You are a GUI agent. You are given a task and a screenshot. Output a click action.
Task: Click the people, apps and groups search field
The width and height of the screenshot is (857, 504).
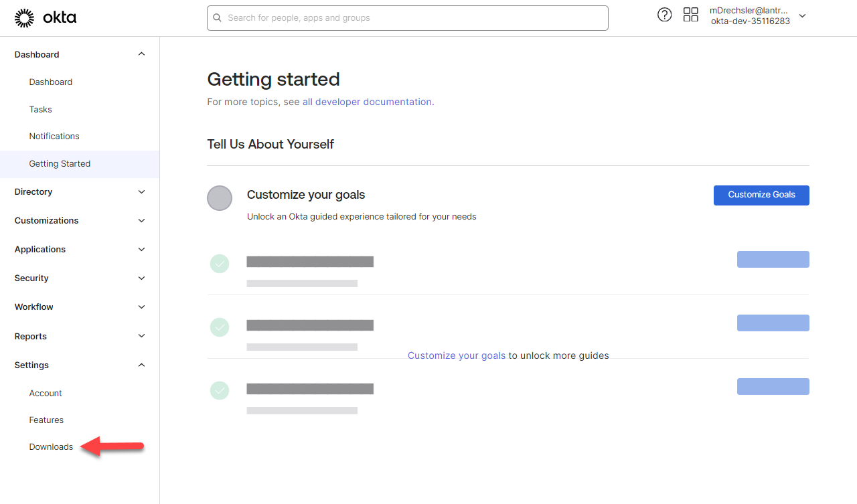click(x=415, y=18)
